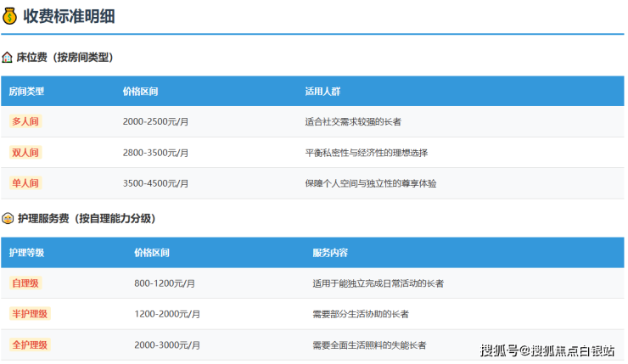
Task: Click the 自理级 care level tag
Action: click(x=25, y=283)
